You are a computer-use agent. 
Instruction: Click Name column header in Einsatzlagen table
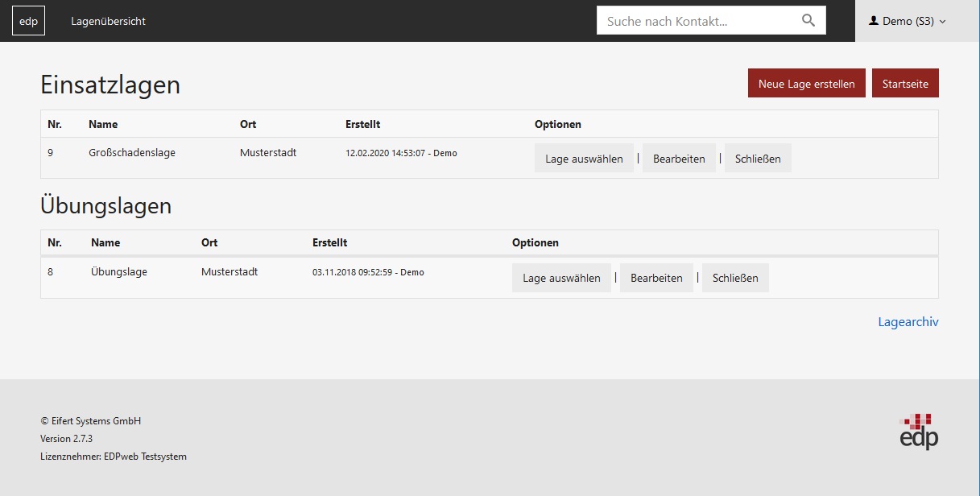[103, 124]
